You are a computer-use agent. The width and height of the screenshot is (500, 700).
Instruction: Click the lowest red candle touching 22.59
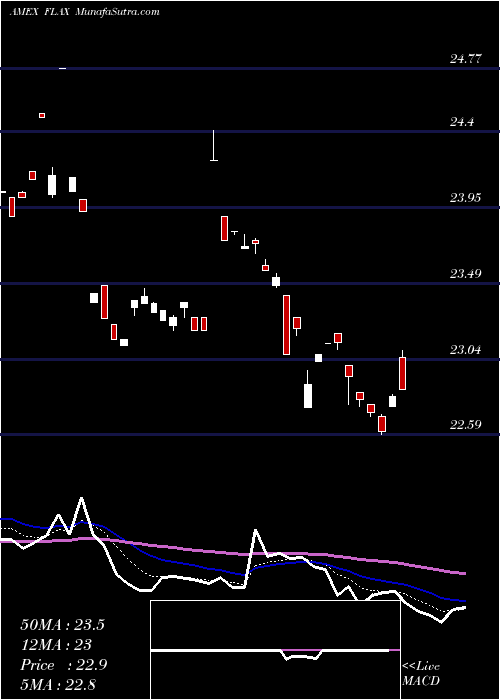tap(382, 424)
